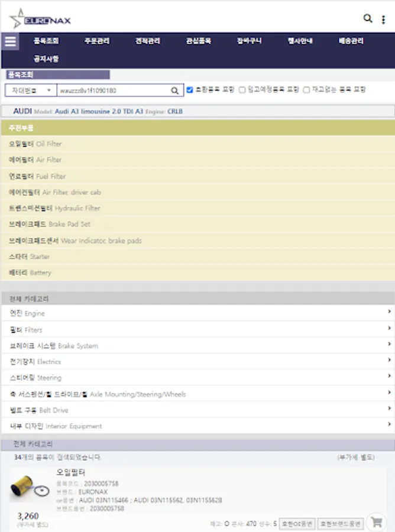Select Wear Indicator, brake pads part
The image size is (395, 532).
pos(197,241)
